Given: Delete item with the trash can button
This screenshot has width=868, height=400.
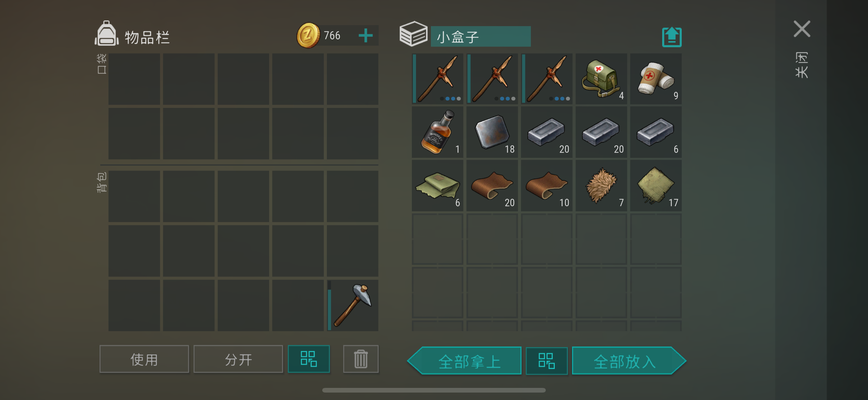Looking at the screenshot, I should pos(360,359).
